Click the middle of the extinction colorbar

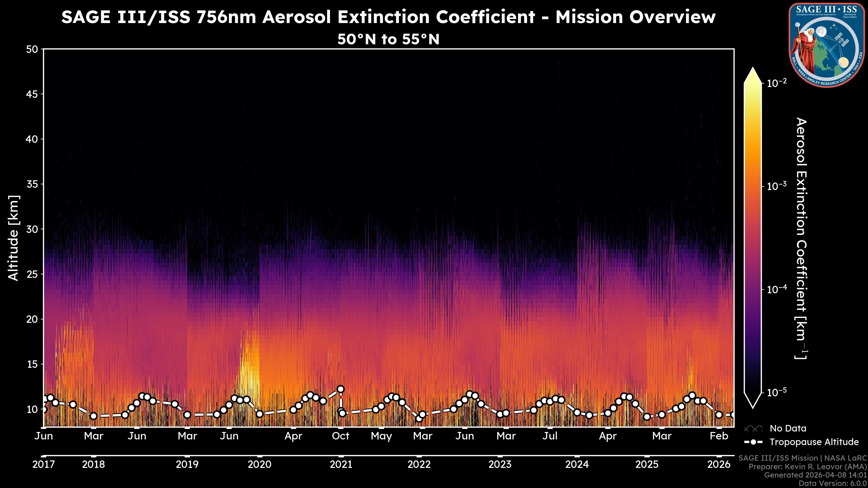(x=753, y=238)
